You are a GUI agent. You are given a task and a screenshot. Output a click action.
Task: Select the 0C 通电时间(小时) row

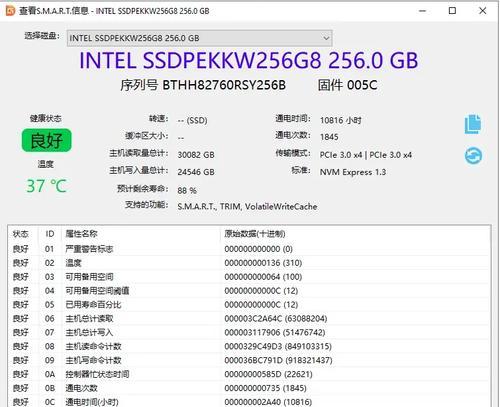pyautogui.click(x=249, y=402)
